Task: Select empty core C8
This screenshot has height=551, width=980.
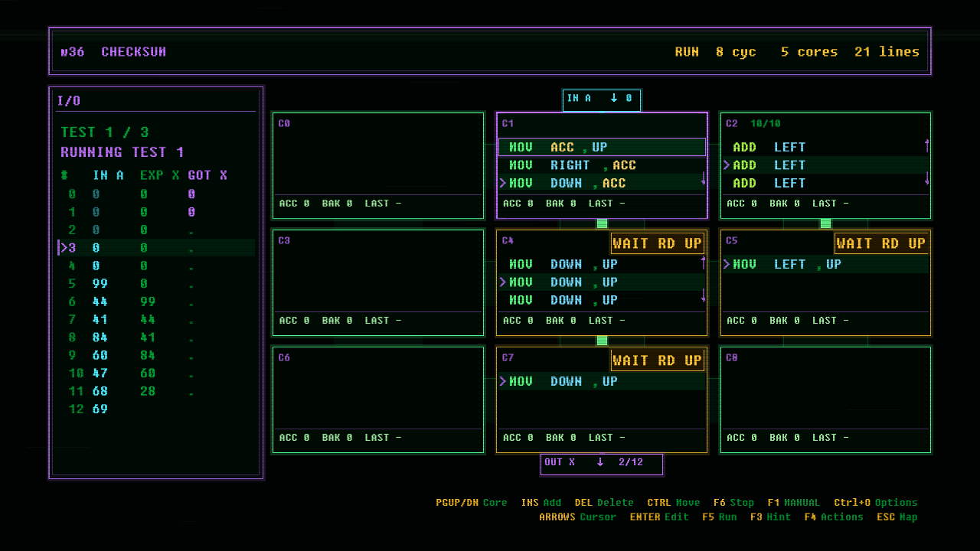Action: tap(825, 399)
